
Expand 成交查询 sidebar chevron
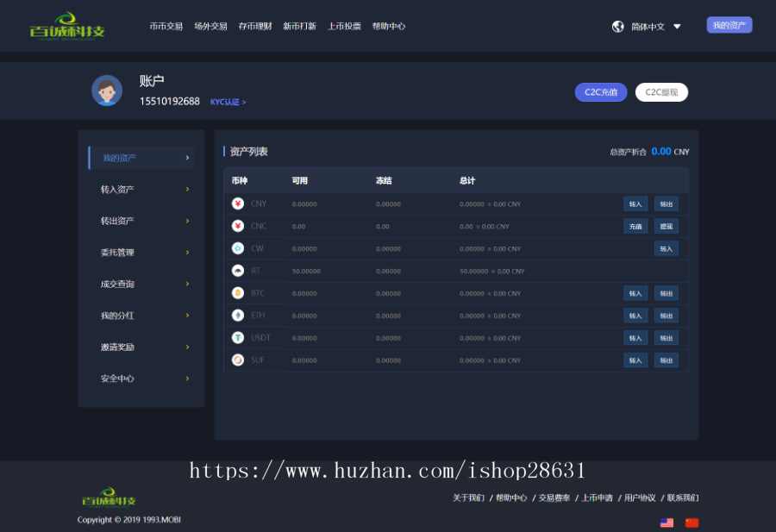pyautogui.click(x=188, y=284)
